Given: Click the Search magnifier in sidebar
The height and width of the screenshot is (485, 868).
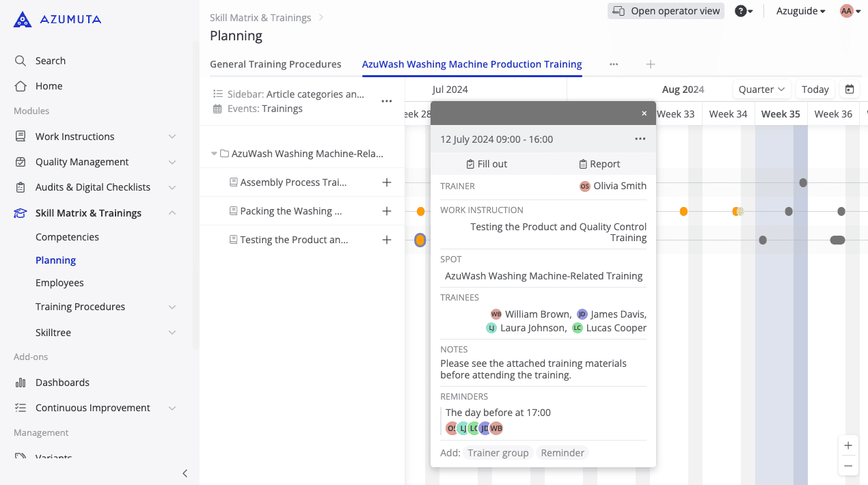Looking at the screenshot, I should coord(21,61).
